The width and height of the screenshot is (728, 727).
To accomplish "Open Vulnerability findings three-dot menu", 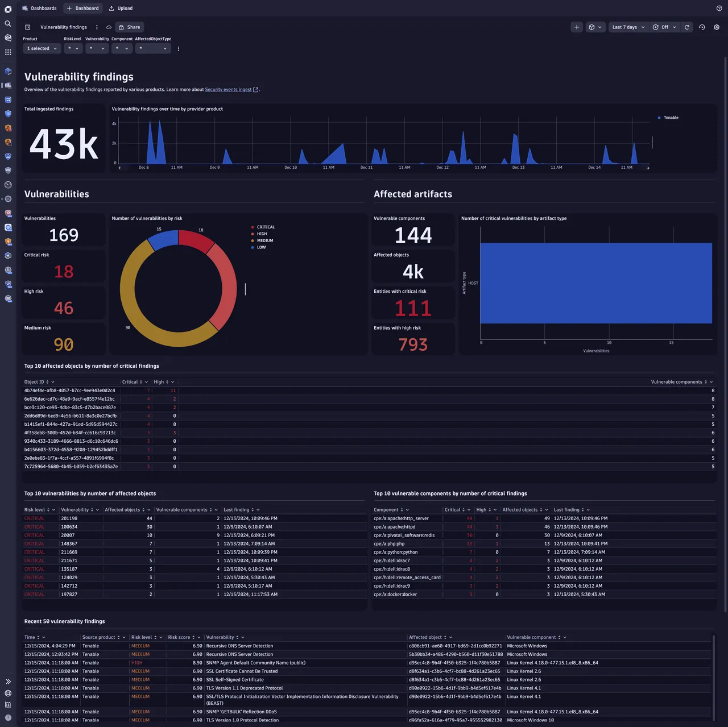I will pos(97,27).
